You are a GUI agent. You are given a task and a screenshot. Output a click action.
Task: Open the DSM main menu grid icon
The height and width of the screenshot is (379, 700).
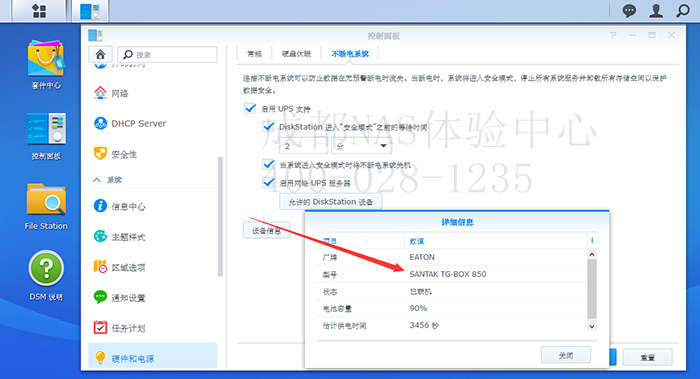(39, 11)
